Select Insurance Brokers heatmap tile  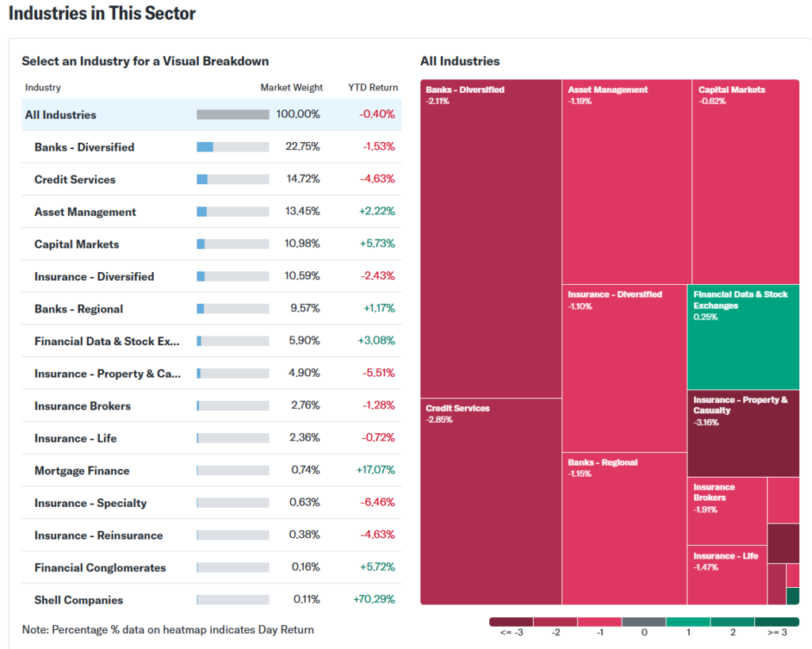726,512
